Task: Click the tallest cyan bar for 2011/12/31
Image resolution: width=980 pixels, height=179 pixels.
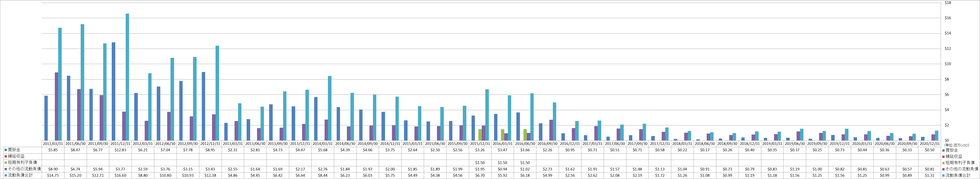Action: pos(127,77)
